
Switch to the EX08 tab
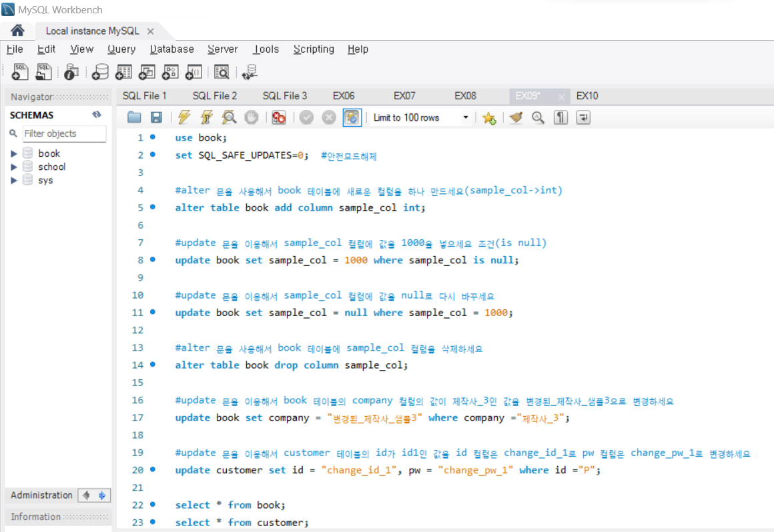coord(465,95)
